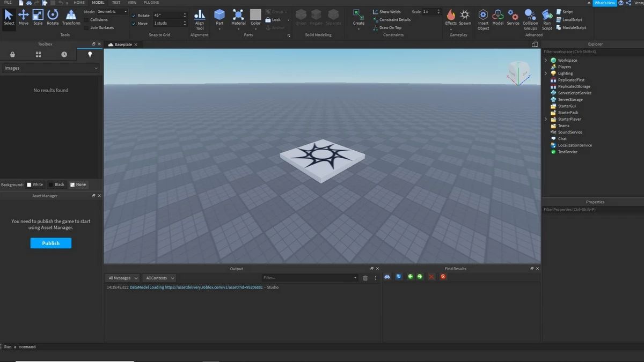The width and height of the screenshot is (644, 362).
Task: Open the Mode Geometric dropdown
Action: 112,12
